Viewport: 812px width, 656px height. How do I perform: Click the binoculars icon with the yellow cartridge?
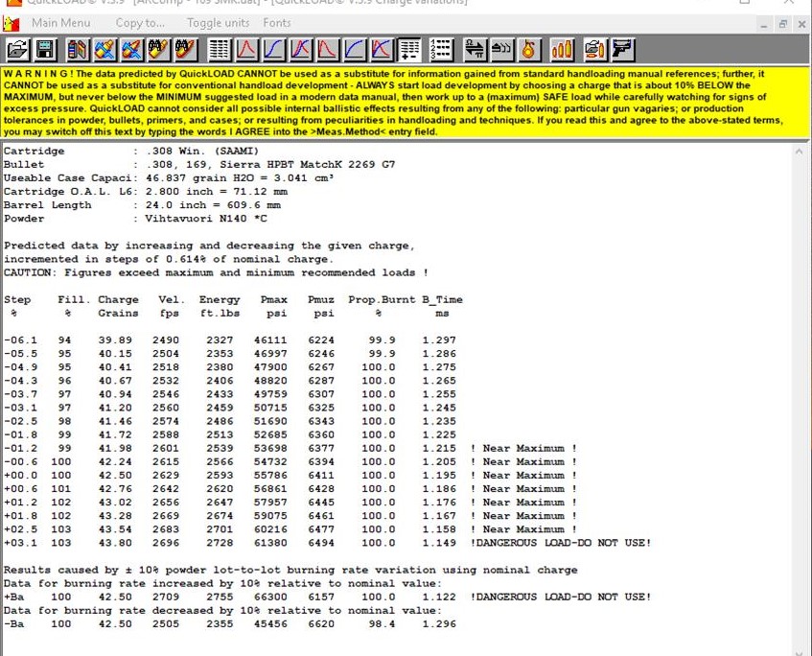159,50
